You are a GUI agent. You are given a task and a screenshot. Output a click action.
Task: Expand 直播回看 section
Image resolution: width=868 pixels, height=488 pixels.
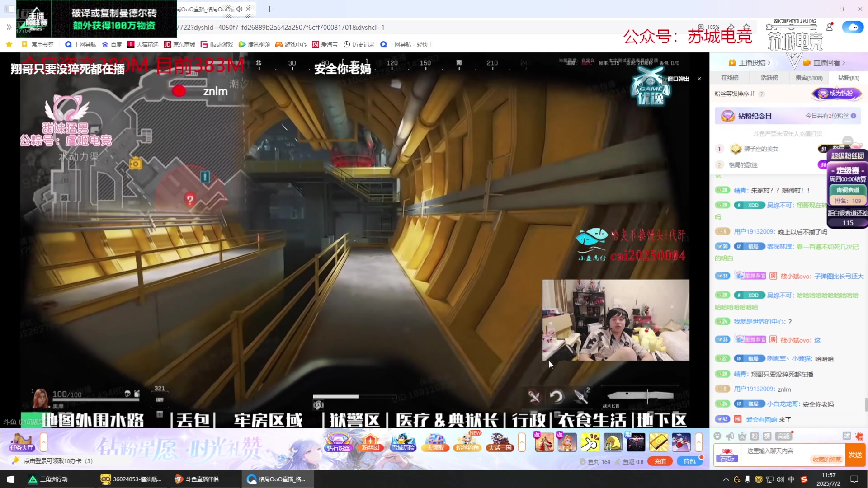[824, 62]
